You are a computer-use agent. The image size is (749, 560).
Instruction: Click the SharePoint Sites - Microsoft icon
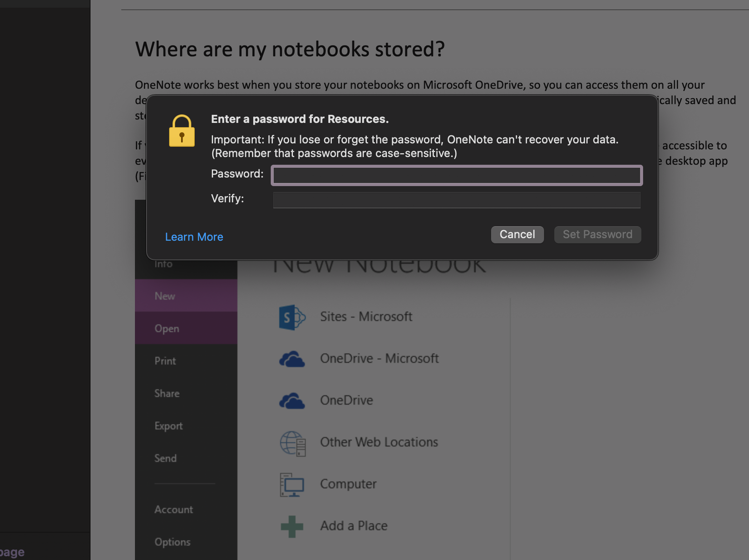coord(292,317)
